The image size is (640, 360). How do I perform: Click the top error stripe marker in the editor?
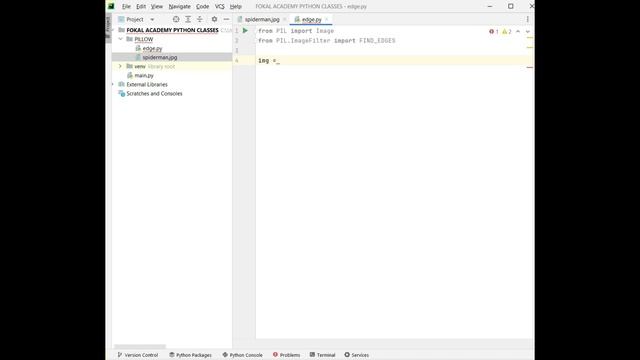[x=529, y=38]
